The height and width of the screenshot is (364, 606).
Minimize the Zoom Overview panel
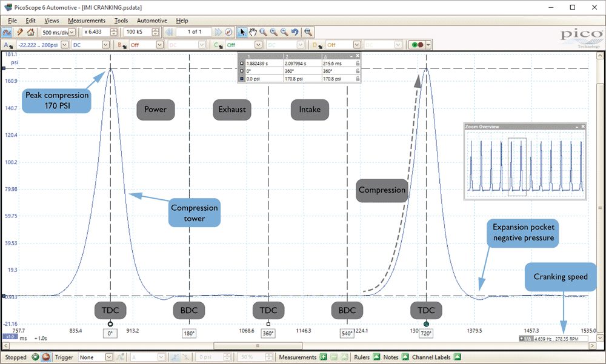(x=577, y=127)
